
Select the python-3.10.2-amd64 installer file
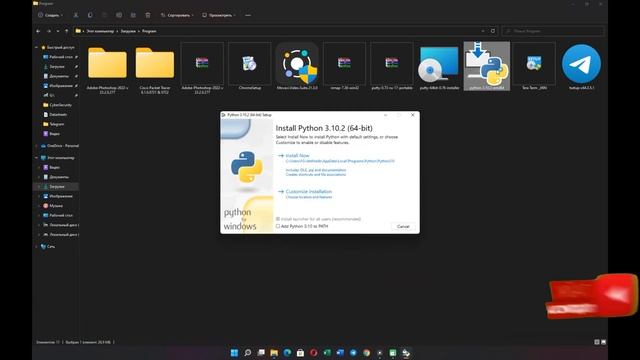click(x=487, y=66)
